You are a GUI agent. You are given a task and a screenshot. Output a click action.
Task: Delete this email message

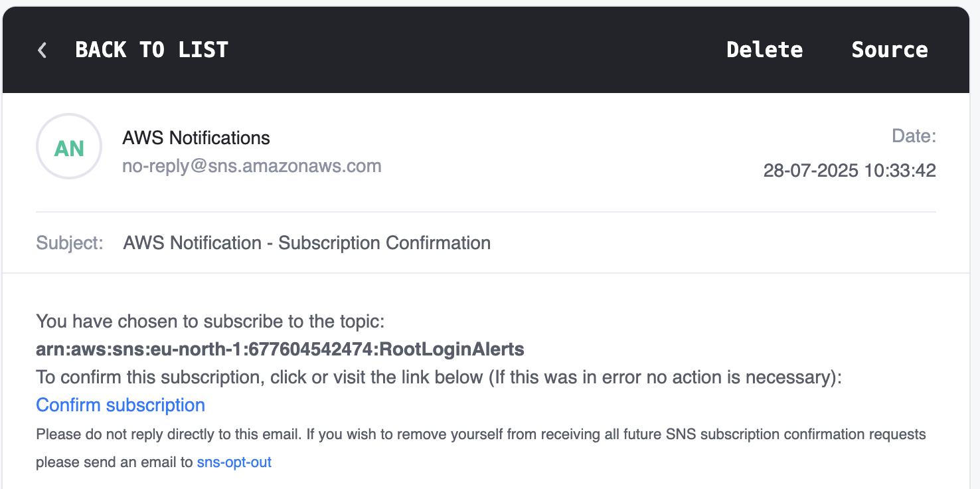point(764,50)
